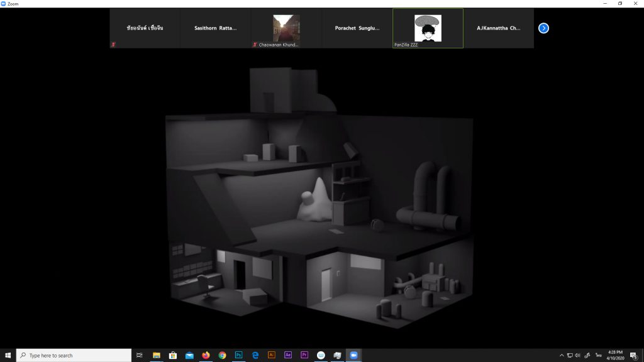The width and height of the screenshot is (644, 362).
Task: Show next participants with the blue arrow
Action: click(543, 28)
